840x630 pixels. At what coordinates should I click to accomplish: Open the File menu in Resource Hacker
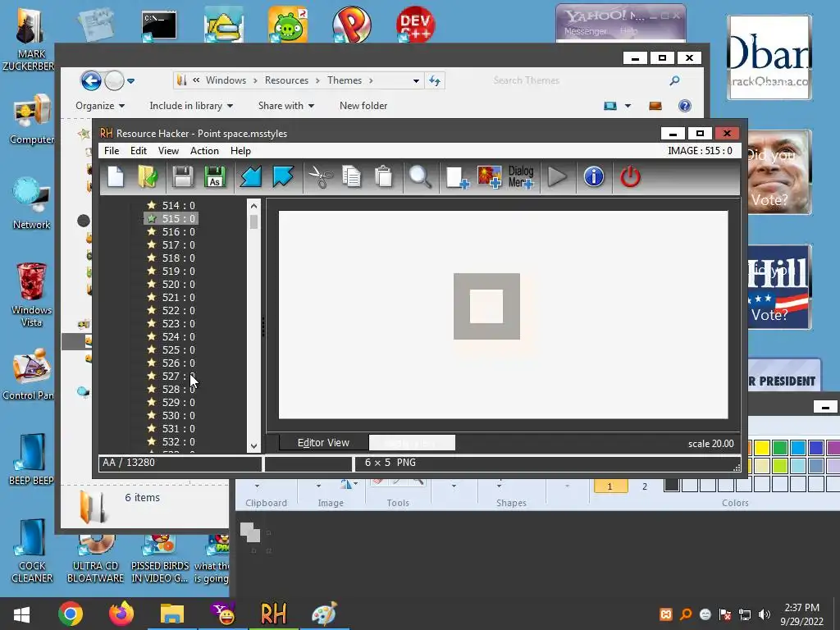pos(112,151)
